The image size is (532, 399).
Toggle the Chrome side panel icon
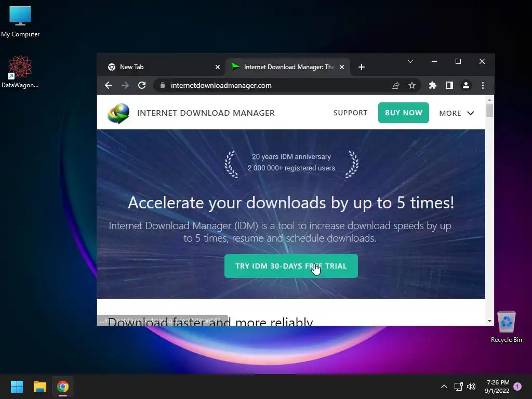(449, 86)
